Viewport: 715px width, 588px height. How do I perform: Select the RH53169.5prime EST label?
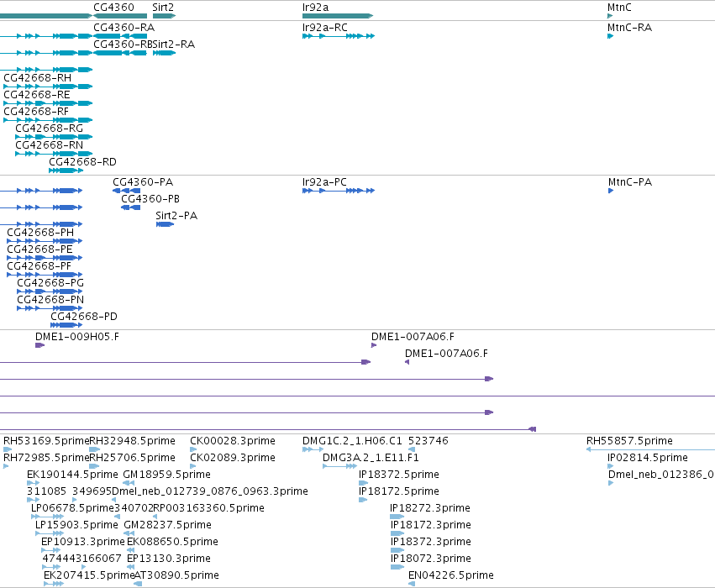click(x=46, y=441)
